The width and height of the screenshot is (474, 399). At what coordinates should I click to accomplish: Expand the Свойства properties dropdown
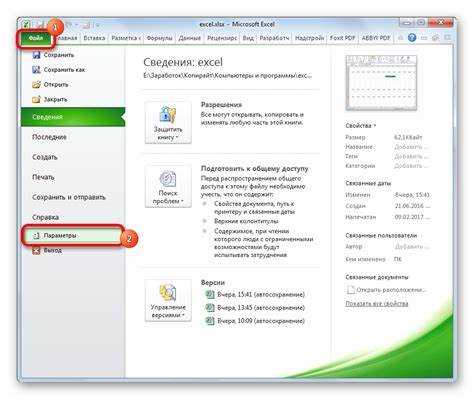pyautogui.click(x=361, y=126)
